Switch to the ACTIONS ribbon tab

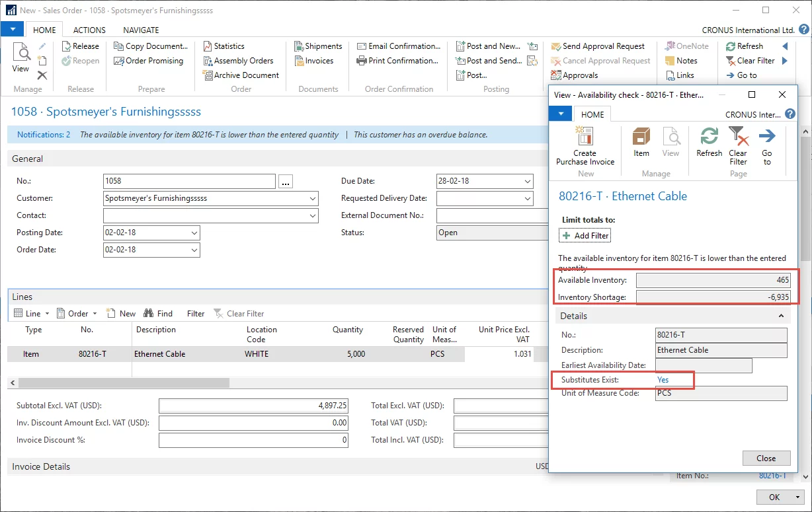coord(89,30)
